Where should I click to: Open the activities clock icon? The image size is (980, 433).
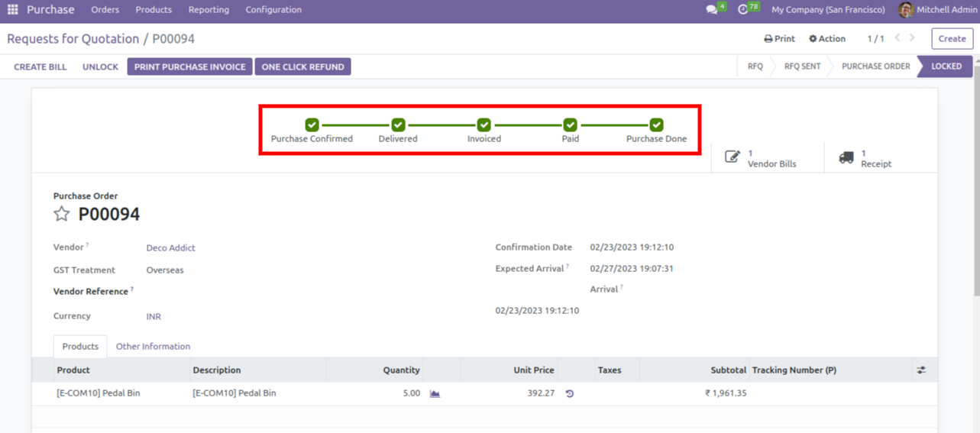pyautogui.click(x=743, y=10)
